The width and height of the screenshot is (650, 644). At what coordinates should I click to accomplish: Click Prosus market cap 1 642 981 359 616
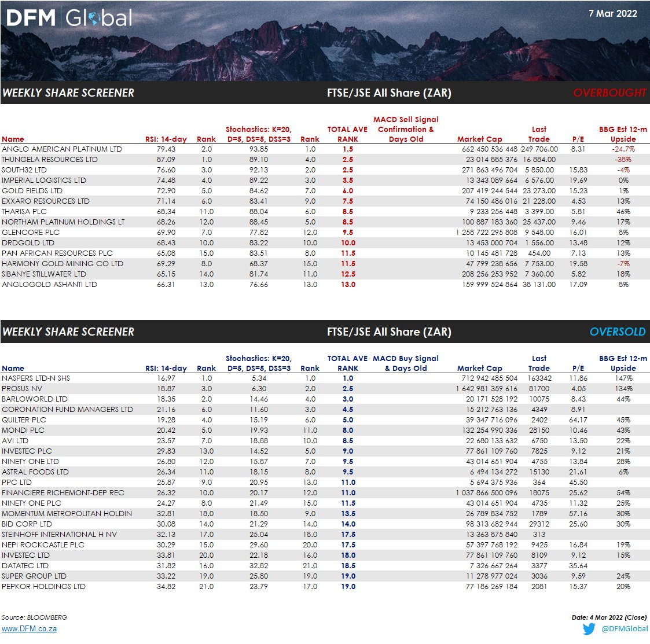click(x=486, y=388)
